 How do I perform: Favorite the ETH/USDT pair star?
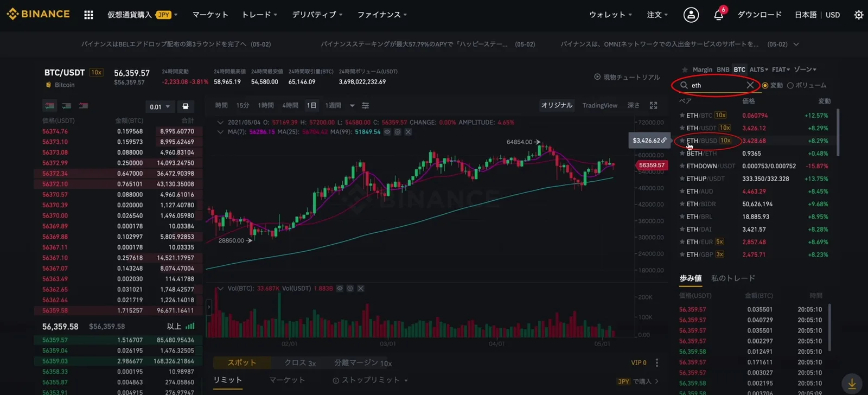coord(682,128)
